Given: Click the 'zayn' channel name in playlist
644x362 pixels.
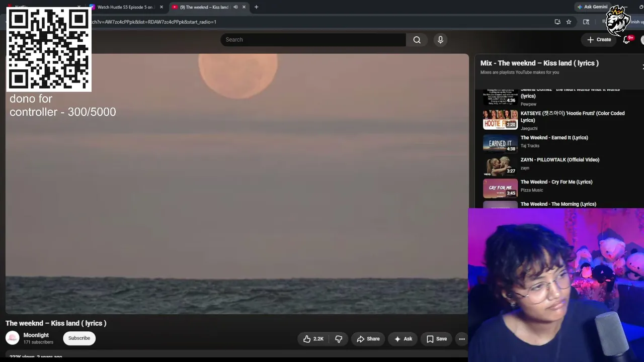Looking at the screenshot, I should coord(525,168).
